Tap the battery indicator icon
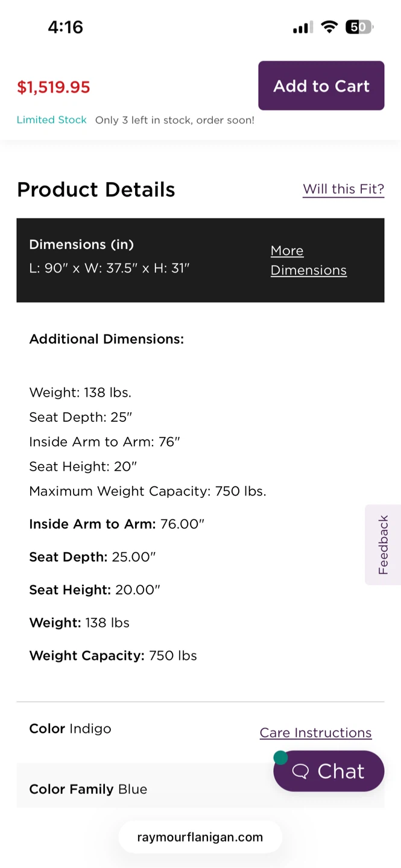This screenshot has width=401, height=868. 359,27
